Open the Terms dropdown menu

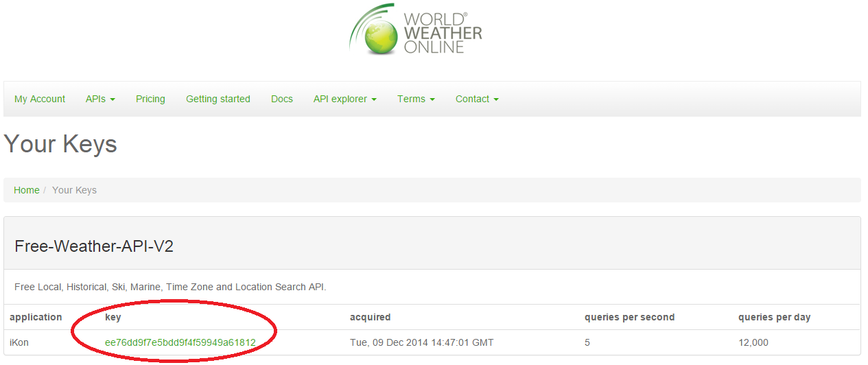416,99
